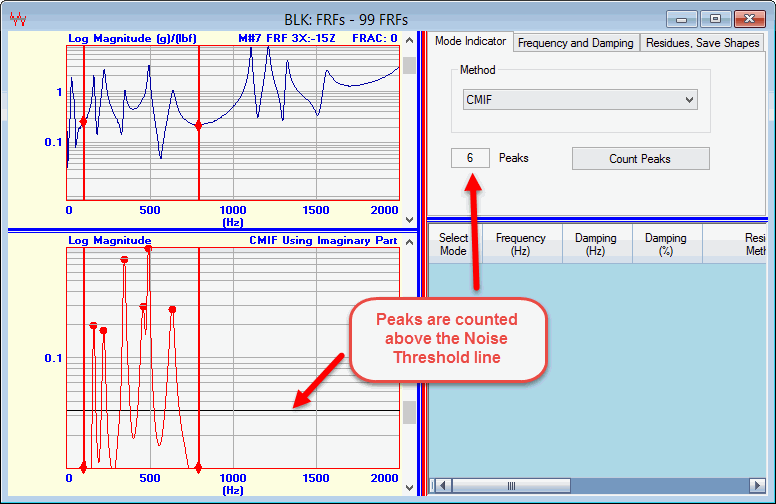The width and height of the screenshot is (776, 504).
Task: Click the table's horizontal scrollbar thumb
Action: click(x=511, y=486)
